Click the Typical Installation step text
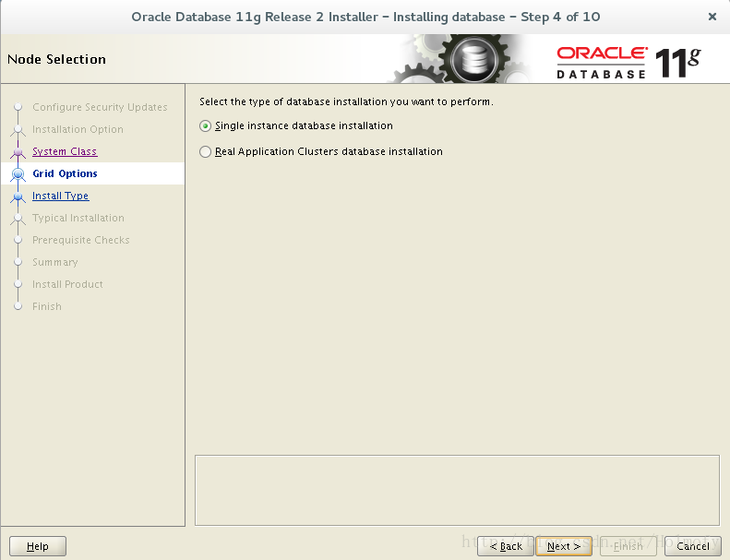The width and height of the screenshot is (730, 560). coord(78,218)
